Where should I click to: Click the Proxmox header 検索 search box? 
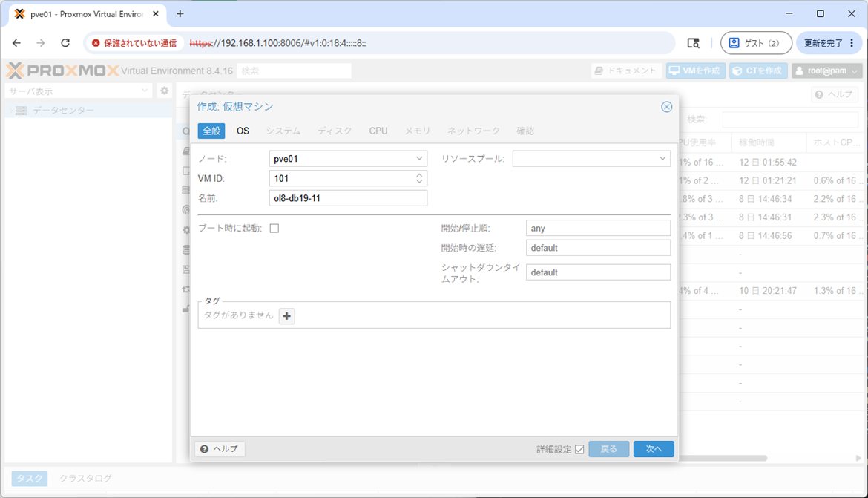pyautogui.click(x=294, y=71)
